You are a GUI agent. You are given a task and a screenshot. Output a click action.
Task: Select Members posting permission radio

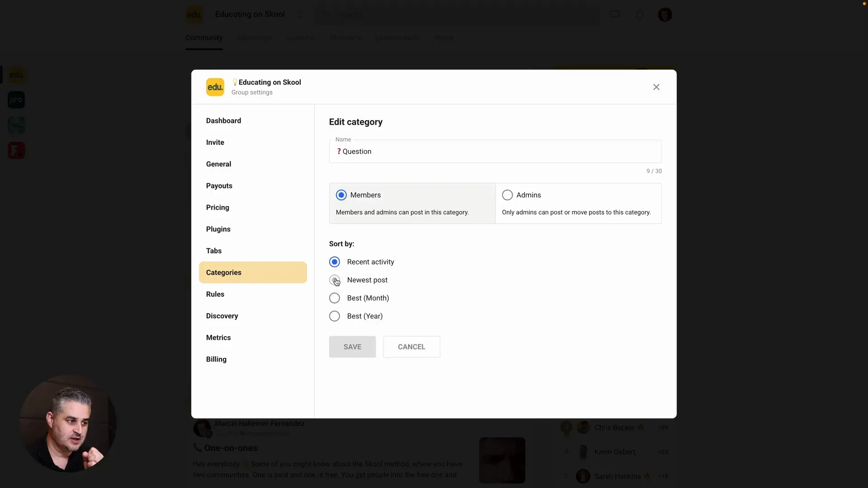click(x=341, y=195)
